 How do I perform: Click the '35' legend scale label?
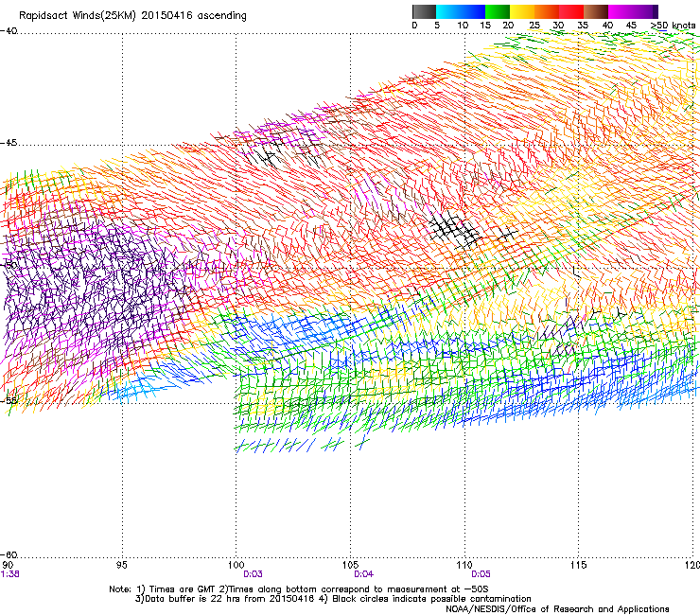[583, 26]
